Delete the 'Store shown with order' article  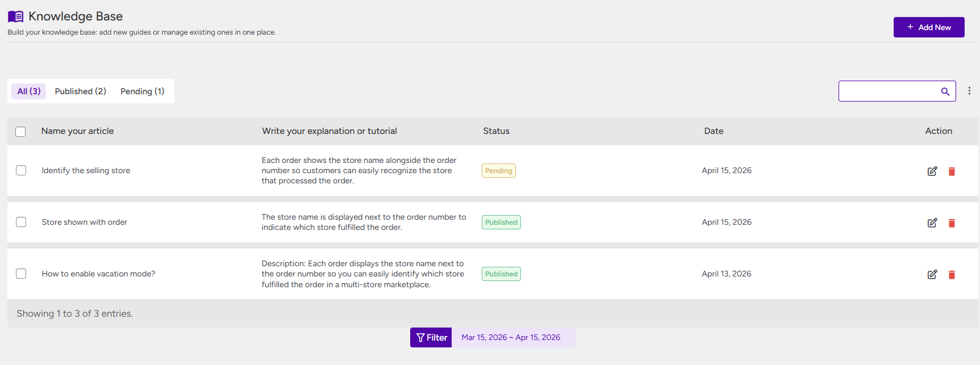(x=952, y=223)
